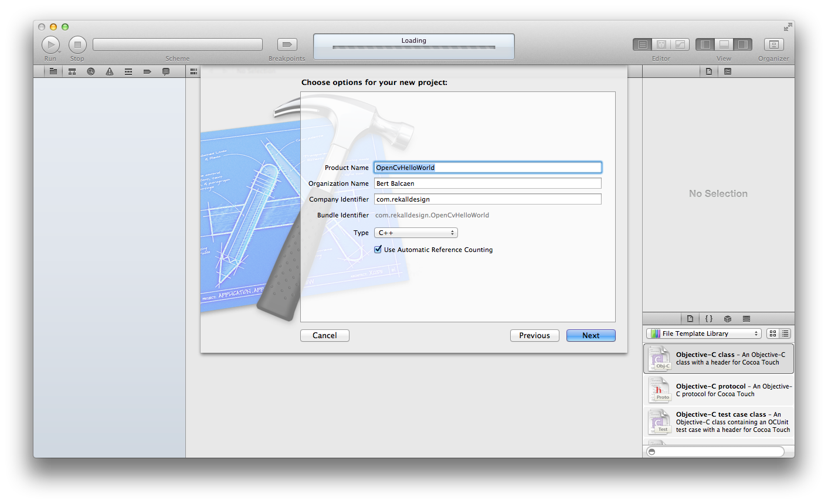
Task: Click the Loading progress bar in activity viewer
Action: [414, 47]
